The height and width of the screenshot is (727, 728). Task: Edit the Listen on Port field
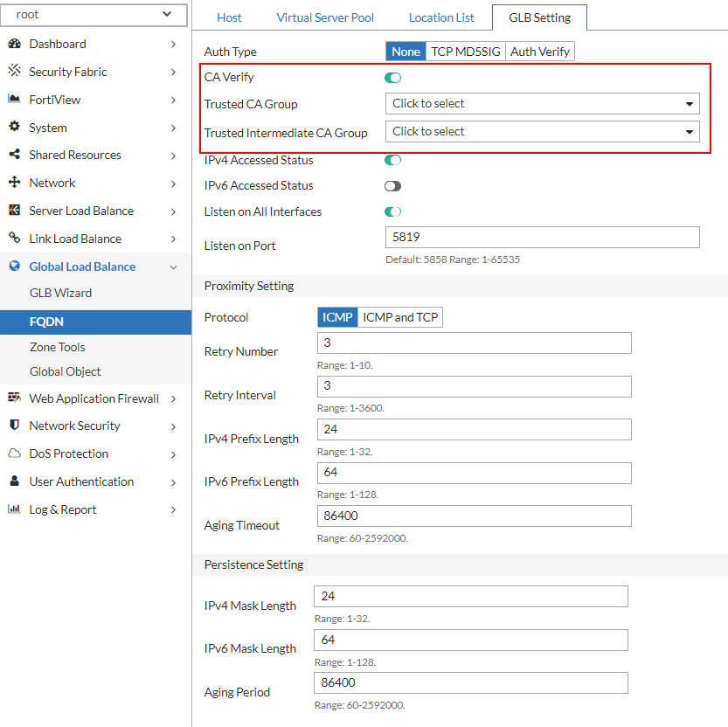(542, 237)
